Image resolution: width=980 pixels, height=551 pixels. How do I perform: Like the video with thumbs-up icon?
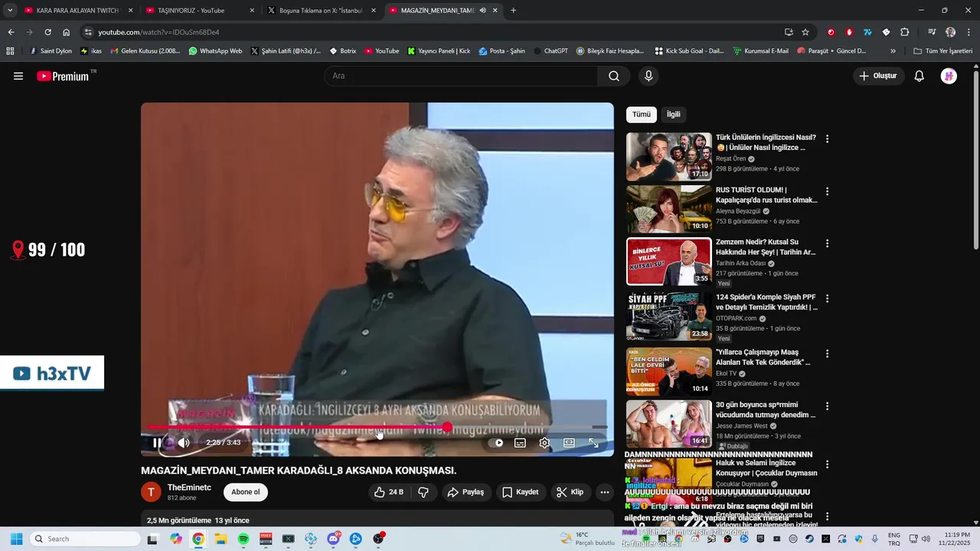click(389, 492)
